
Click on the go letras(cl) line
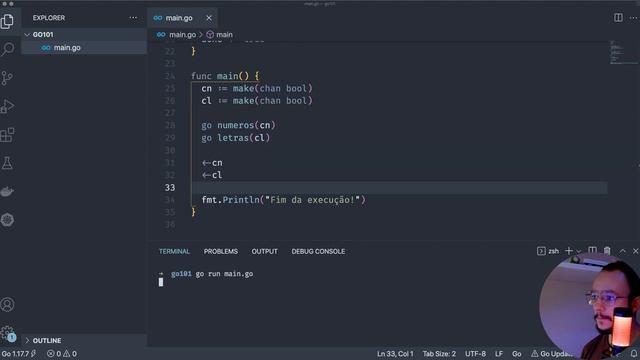click(x=235, y=138)
